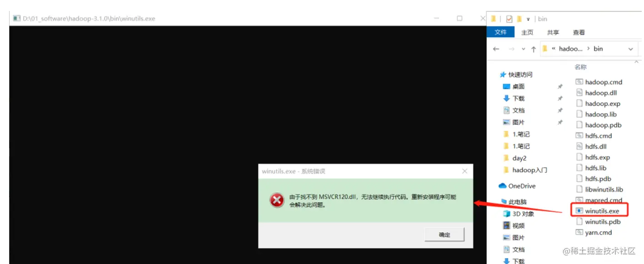Click the pin icon on the pinned 图片 row
This screenshot has height=264, width=644.
(560, 122)
